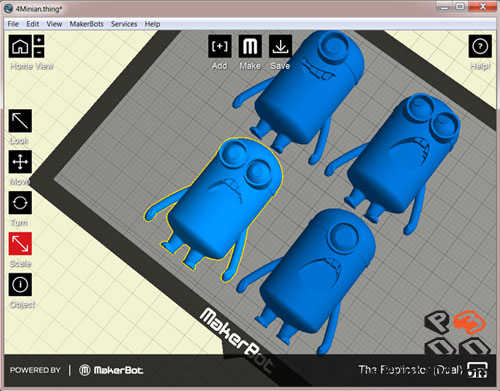
Task: Click the Replicator (Dual) printer icon
Action: [x=477, y=370]
